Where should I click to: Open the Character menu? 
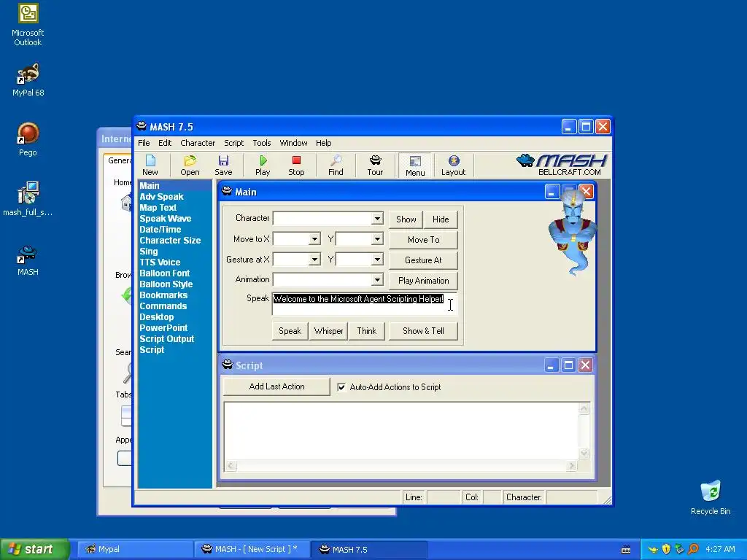tap(198, 143)
